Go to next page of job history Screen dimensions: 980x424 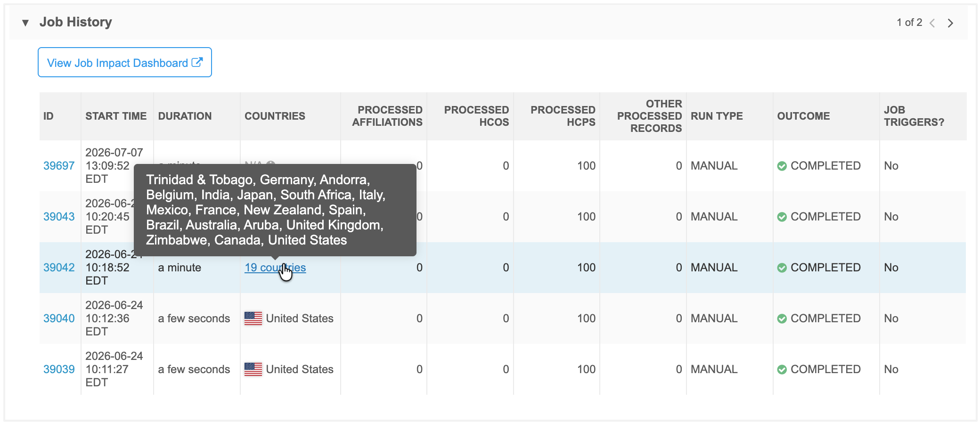tap(950, 23)
